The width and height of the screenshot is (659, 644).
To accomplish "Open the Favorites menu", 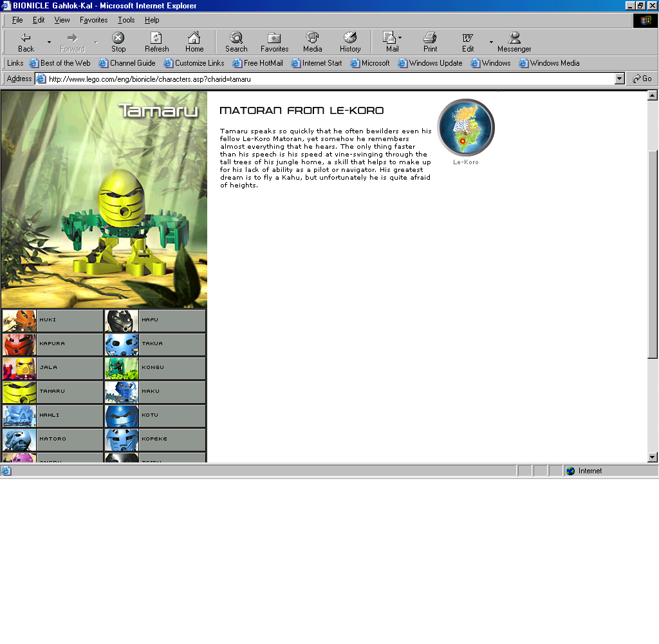I will [x=93, y=20].
